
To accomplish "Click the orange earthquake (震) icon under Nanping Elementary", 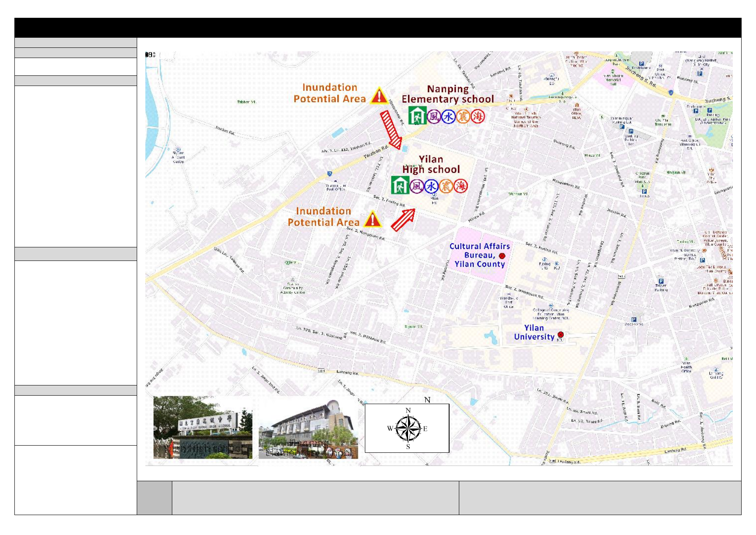I will pyautogui.click(x=463, y=116).
